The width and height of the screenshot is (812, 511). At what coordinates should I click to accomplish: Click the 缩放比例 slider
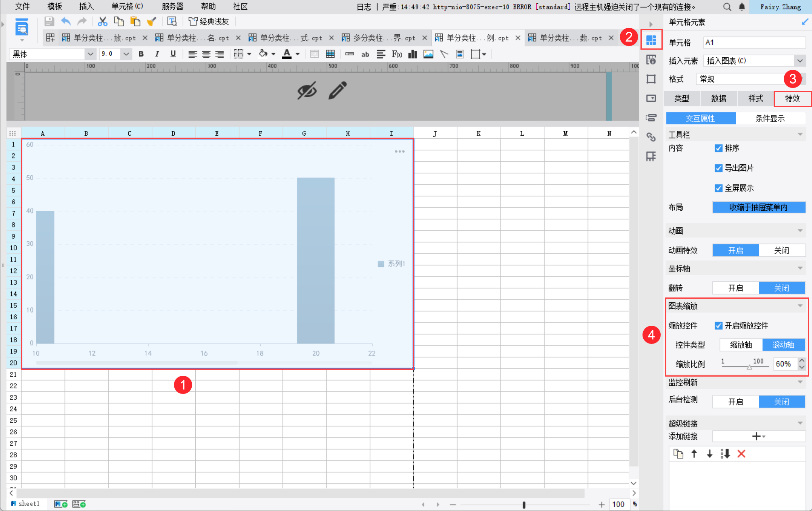[749, 366]
